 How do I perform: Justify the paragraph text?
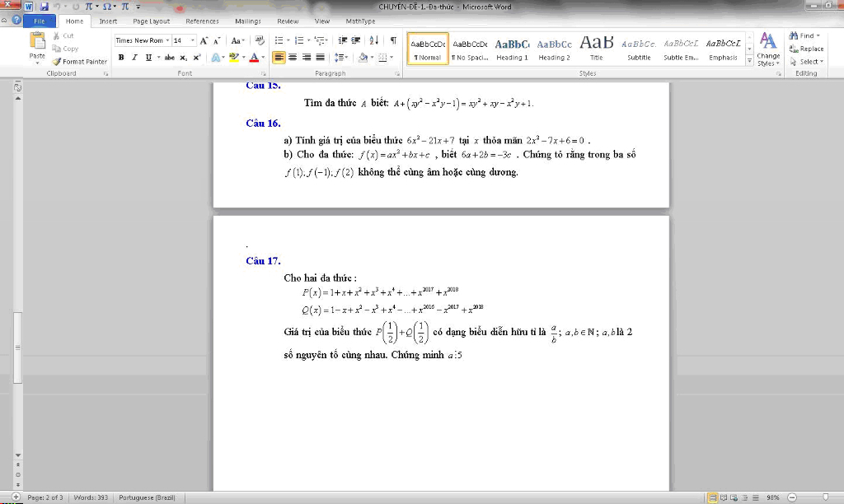point(321,57)
